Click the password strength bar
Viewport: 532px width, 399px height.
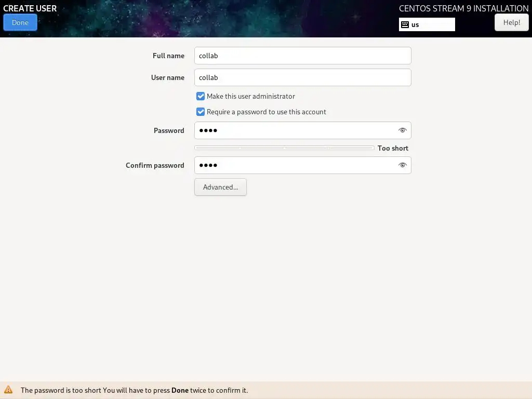click(x=284, y=148)
